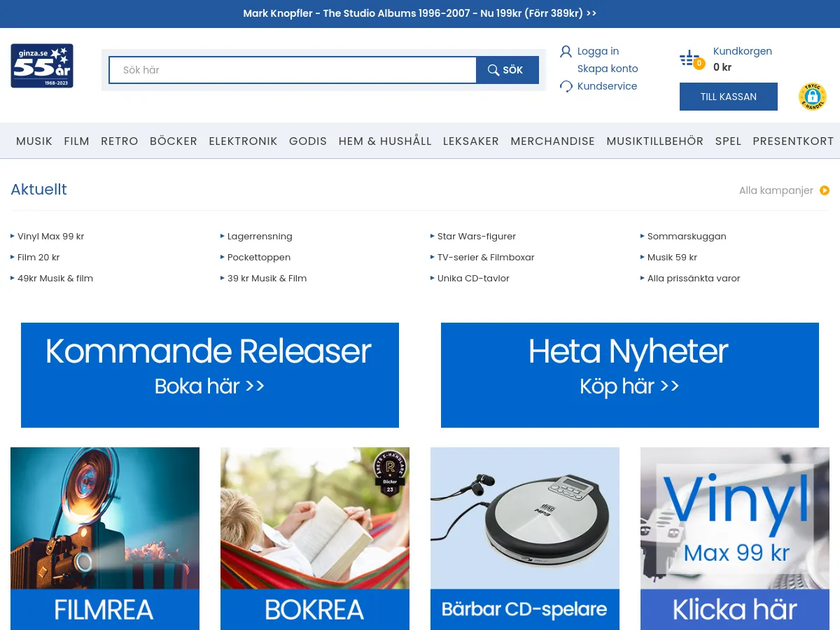Viewport: 840px width, 630px height.
Task: Open the MUSIK menu category
Action: pyautogui.click(x=34, y=141)
